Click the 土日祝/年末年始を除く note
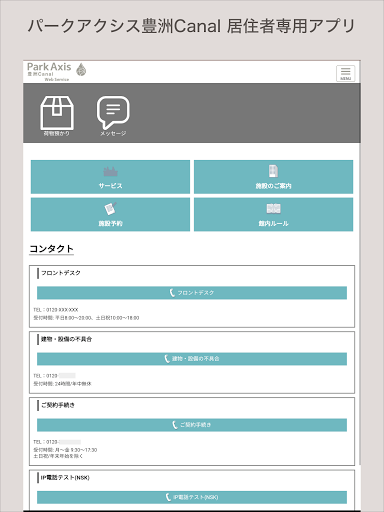 click(58, 456)
